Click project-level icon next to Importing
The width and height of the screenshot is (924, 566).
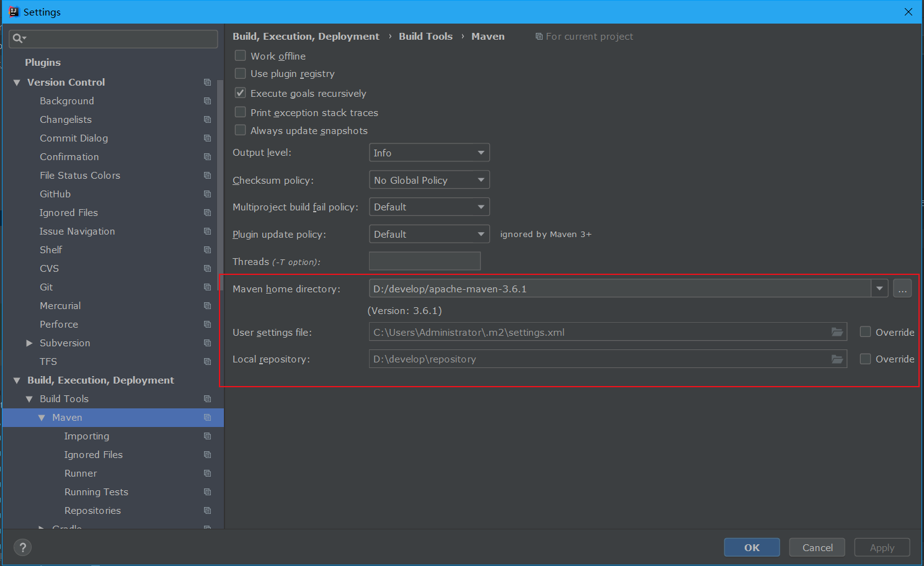(207, 436)
